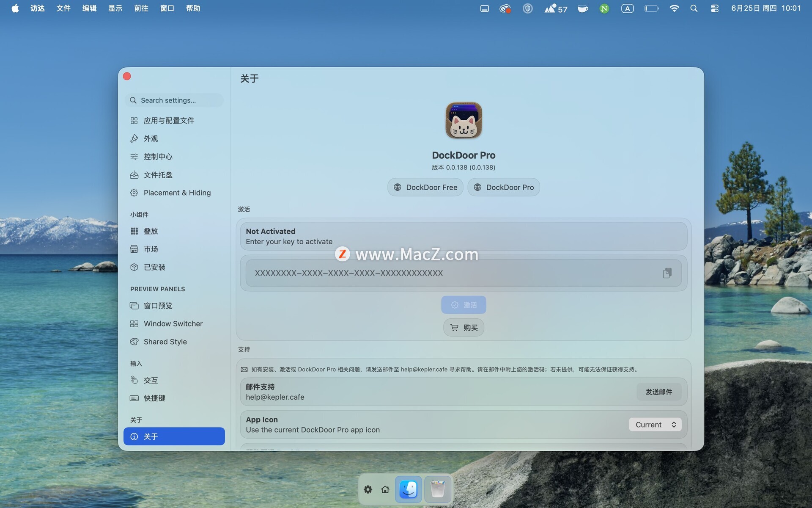Click the battery status icon
Image resolution: width=812 pixels, height=508 pixels.
(x=651, y=8)
